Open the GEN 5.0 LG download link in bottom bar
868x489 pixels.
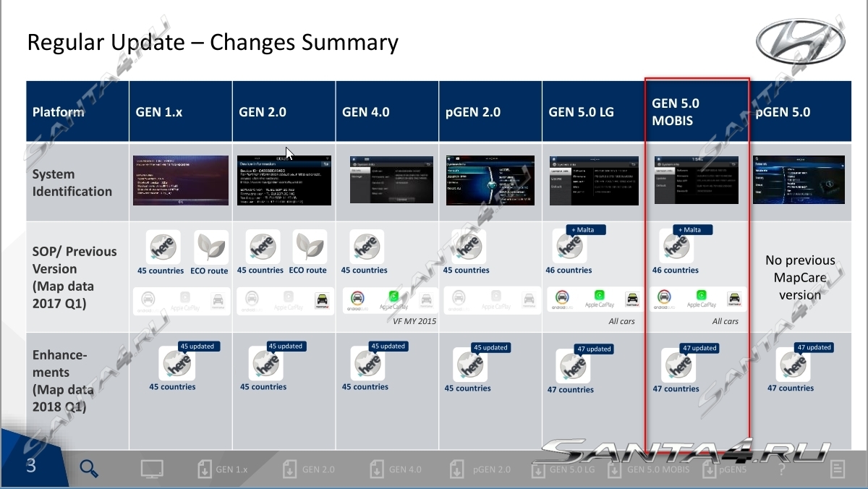point(563,469)
